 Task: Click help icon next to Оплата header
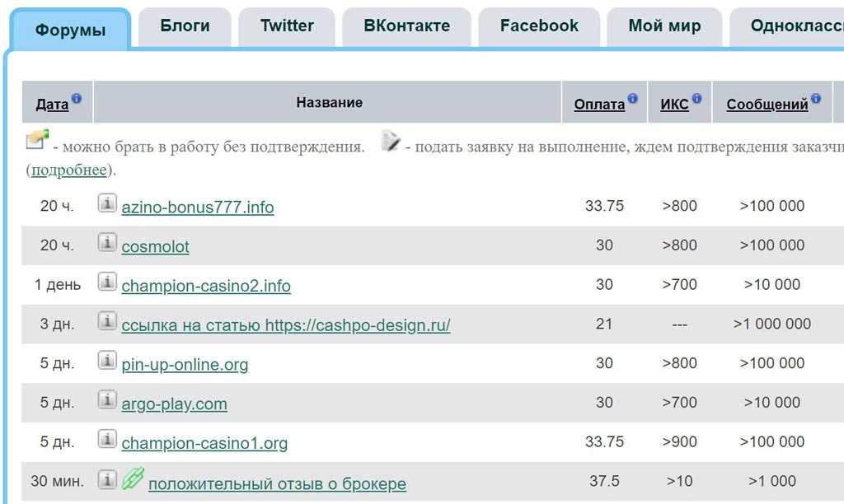(x=632, y=99)
